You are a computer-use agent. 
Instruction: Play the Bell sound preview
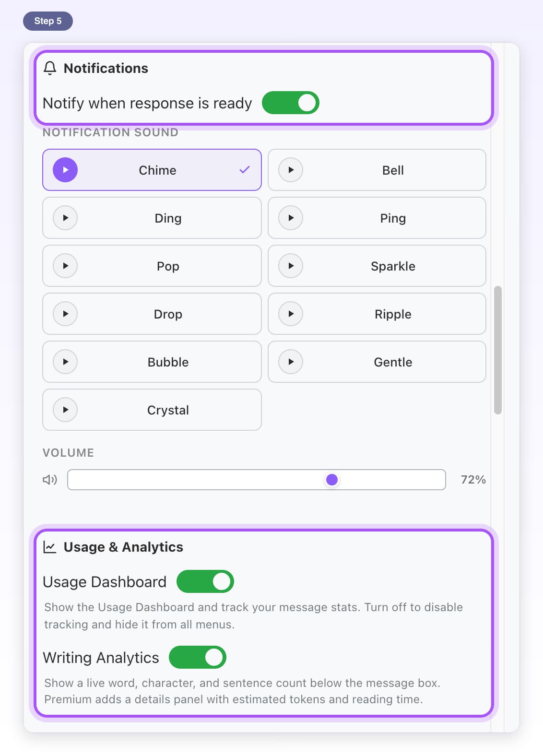pos(291,170)
